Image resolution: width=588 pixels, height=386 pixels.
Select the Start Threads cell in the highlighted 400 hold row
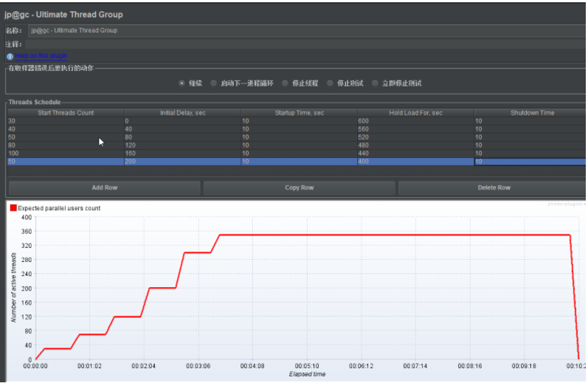coord(66,162)
